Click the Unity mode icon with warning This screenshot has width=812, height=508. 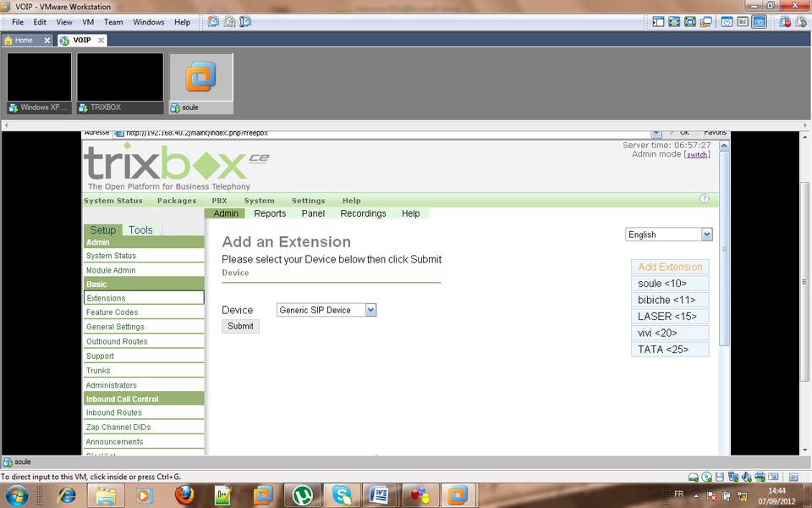(x=705, y=22)
